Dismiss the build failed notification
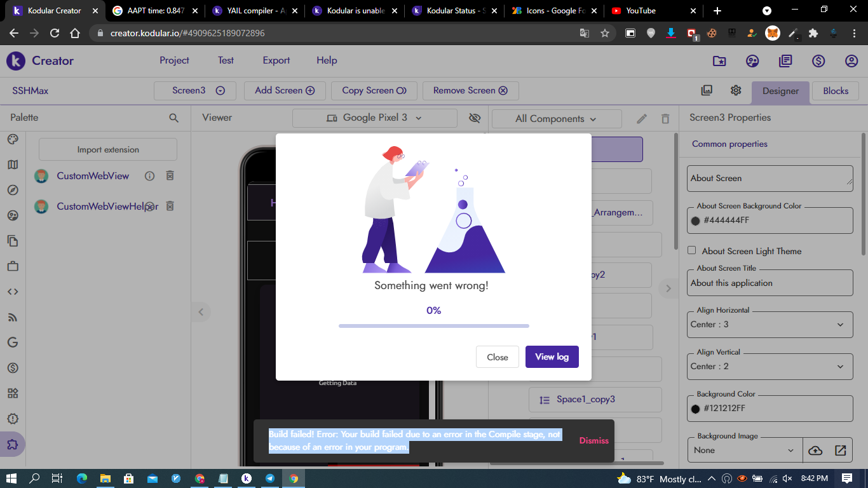Viewport: 868px width, 488px height. (x=593, y=440)
